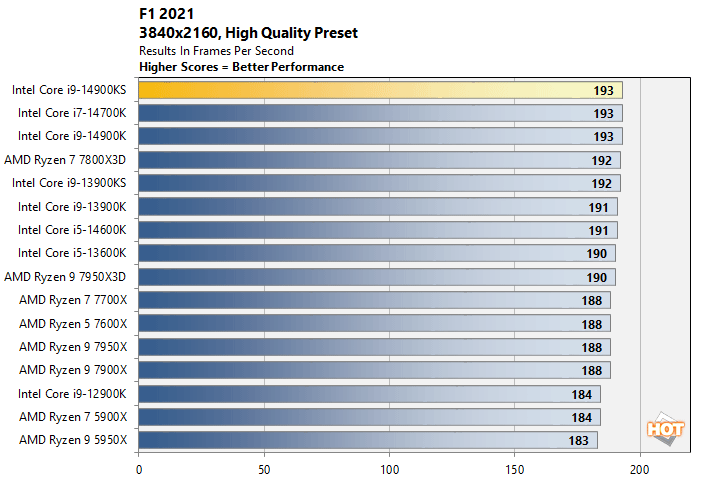The image size is (708, 481).
Task: Click the "Intel Core i9-12900K" label
Action: [x=72, y=394]
